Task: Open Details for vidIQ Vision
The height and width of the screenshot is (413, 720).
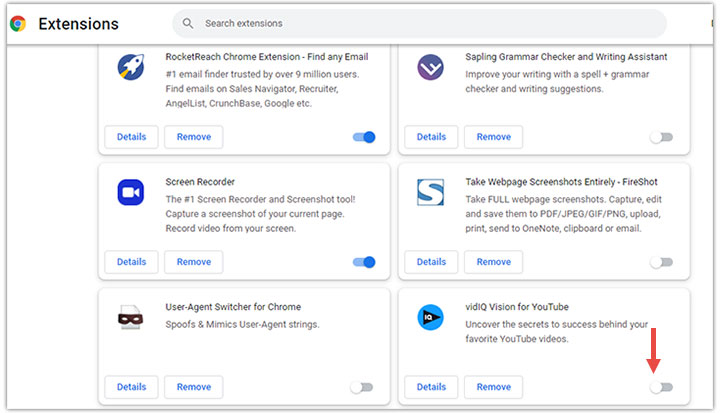Action: click(x=431, y=387)
